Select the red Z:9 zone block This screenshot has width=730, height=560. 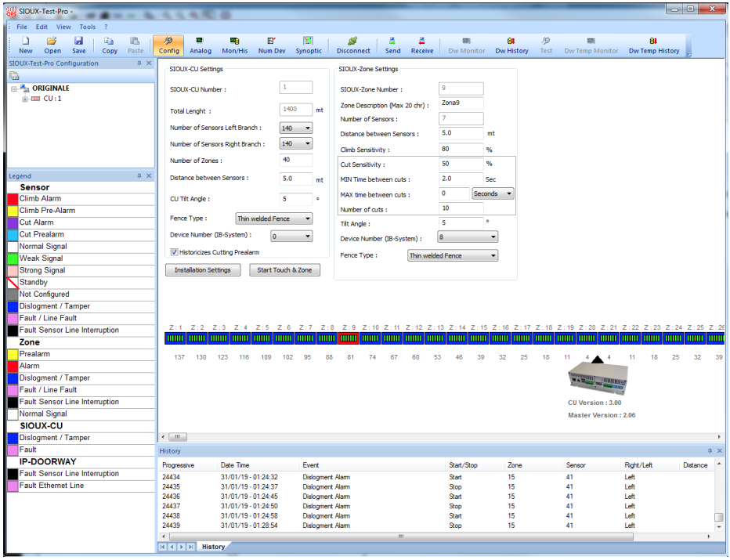349,338
